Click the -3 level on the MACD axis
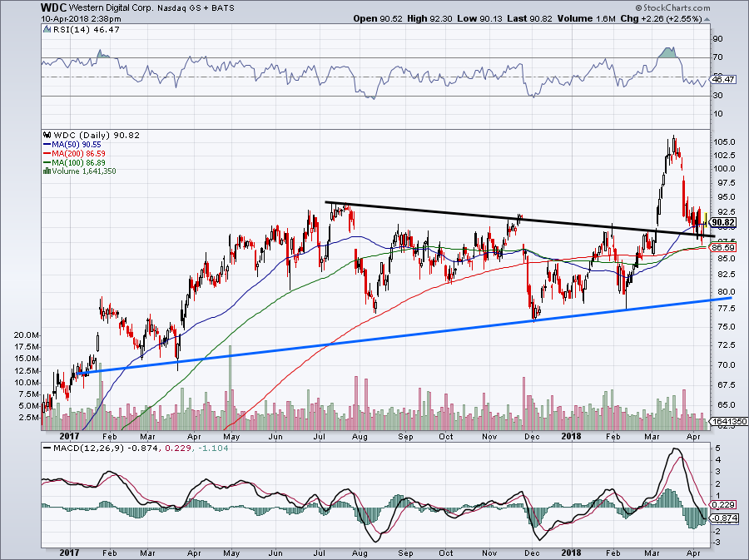This screenshot has height=560, width=749. pyautogui.click(x=716, y=543)
